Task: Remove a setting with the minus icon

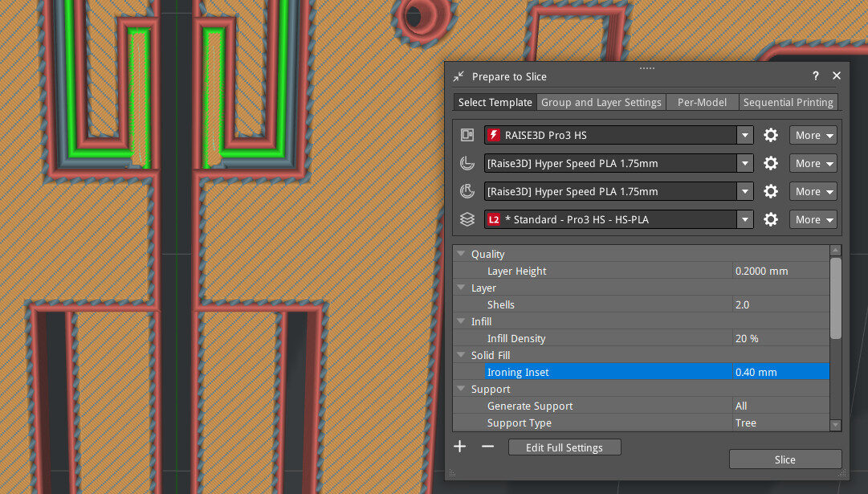Action: [487, 447]
